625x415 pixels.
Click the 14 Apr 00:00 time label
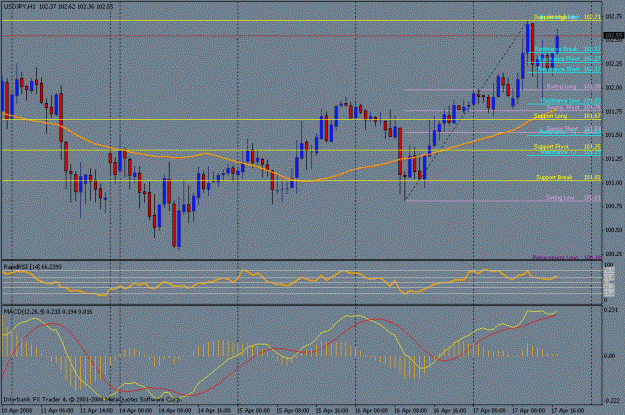(x=136, y=410)
